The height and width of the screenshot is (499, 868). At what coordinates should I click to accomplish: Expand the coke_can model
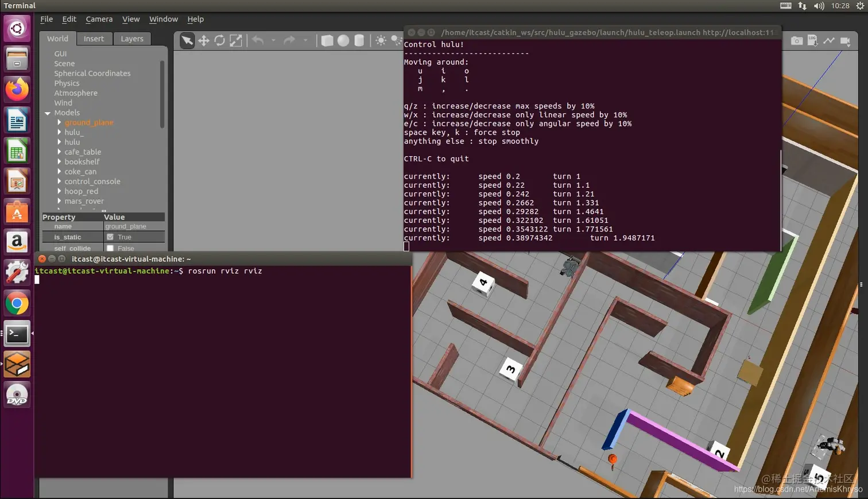point(59,171)
